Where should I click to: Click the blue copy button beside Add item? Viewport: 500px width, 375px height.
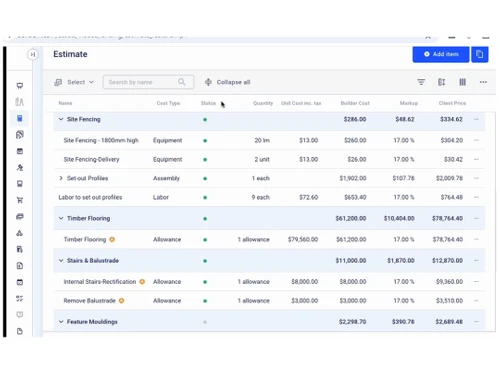[x=480, y=54]
